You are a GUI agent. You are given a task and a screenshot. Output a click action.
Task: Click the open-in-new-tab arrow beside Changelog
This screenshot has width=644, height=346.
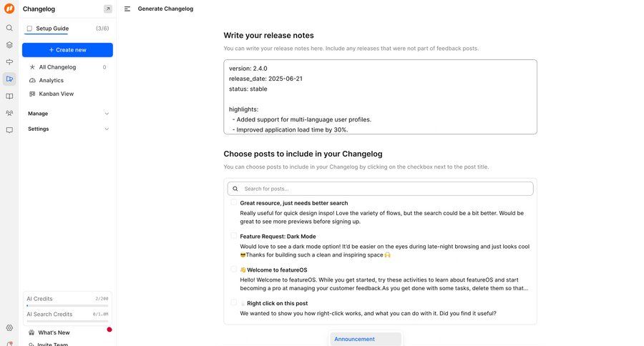point(108,9)
